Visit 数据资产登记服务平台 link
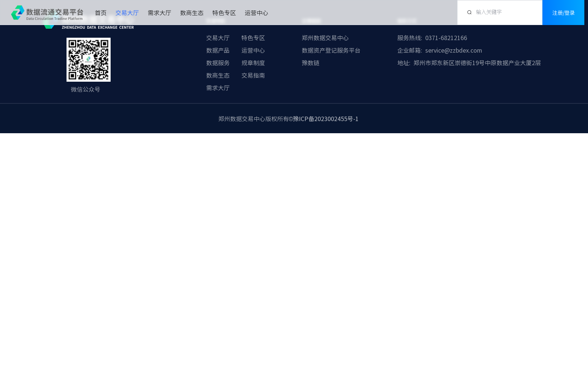The width and height of the screenshot is (588, 368). tap(331, 50)
